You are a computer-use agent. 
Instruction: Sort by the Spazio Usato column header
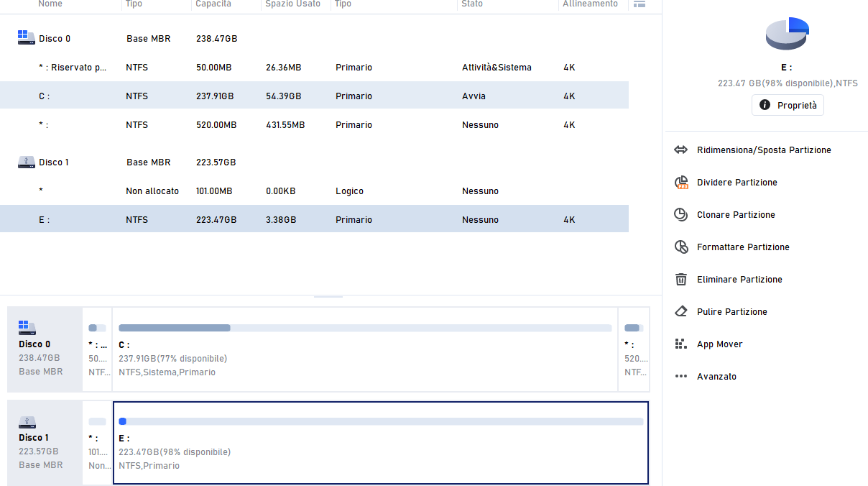click(292, 4)
